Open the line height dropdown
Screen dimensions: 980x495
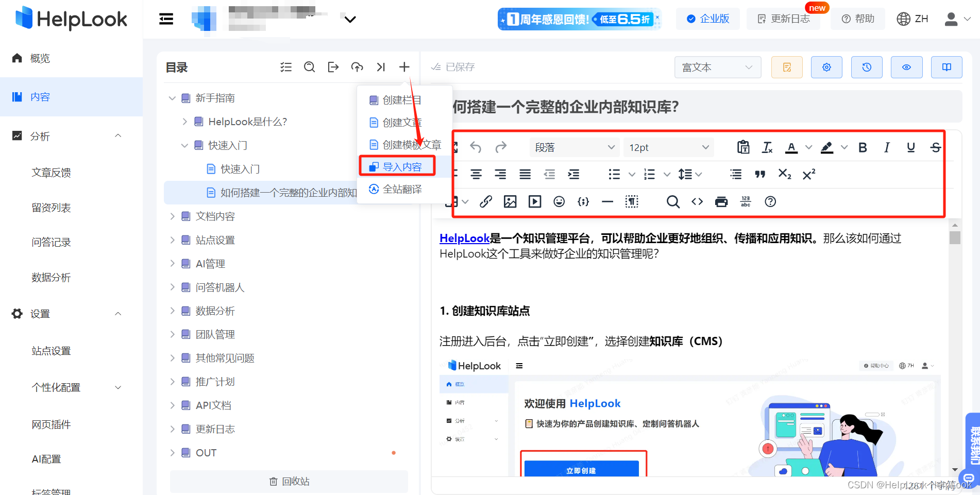tap(690, 174)
